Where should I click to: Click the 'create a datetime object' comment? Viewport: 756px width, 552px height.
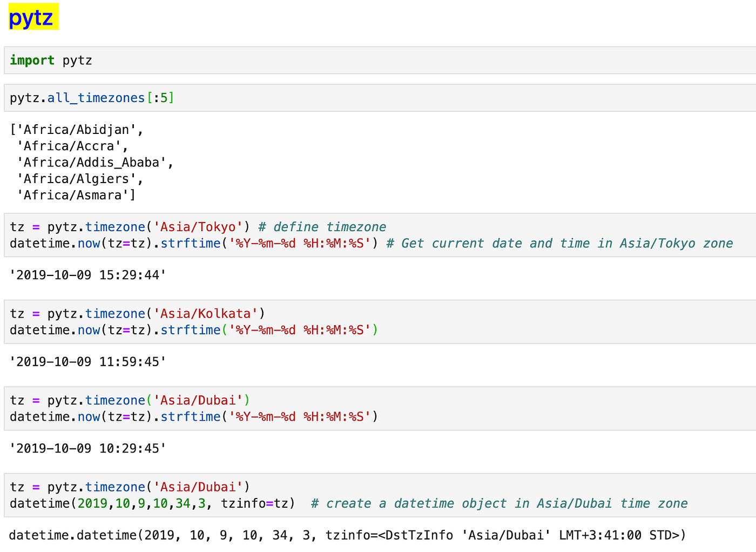coord(500,503)
